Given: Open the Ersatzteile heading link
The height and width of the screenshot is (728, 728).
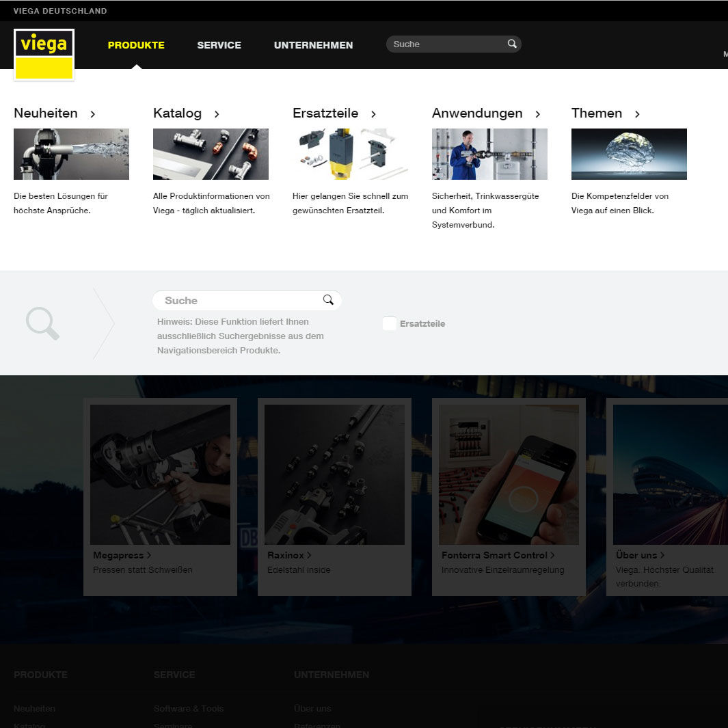Looking at the screenshot, I should (325, 113).
